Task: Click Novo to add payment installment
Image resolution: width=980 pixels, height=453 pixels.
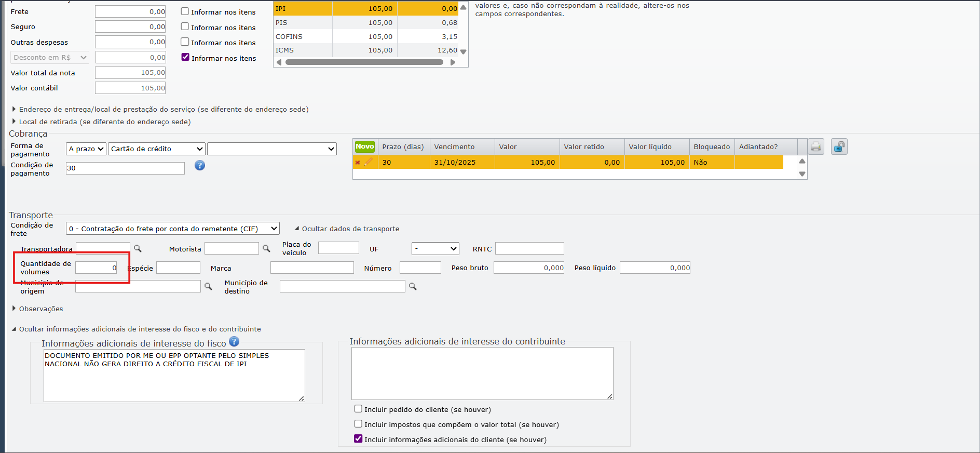Action: pyautogui.click(x=365, y=146)
